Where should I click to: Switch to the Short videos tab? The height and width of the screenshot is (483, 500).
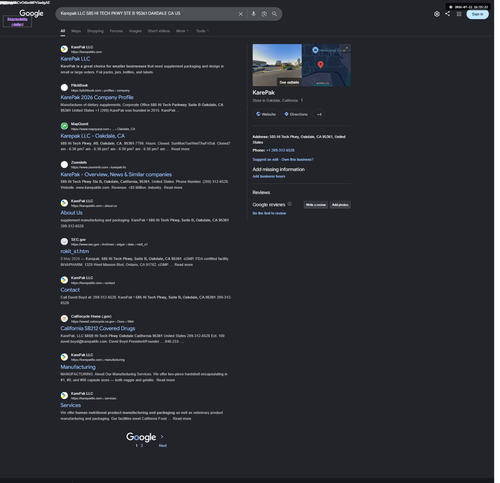pos(159,31)
